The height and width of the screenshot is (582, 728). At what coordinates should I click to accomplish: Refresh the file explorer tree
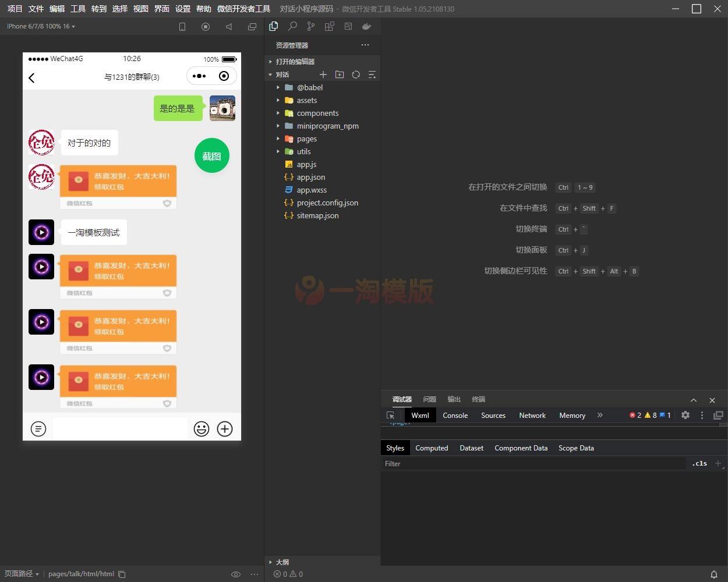[x=356, y=74]
